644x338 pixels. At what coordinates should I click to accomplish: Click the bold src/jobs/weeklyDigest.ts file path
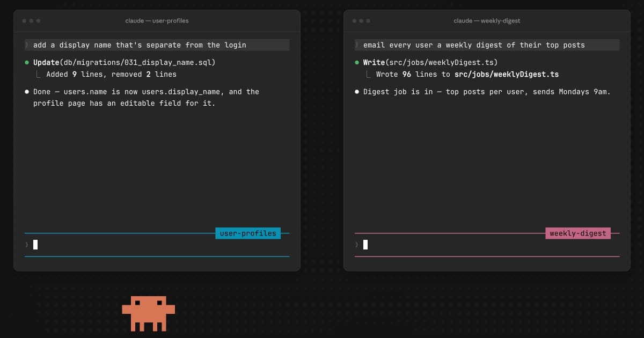(x=507, y=75)
